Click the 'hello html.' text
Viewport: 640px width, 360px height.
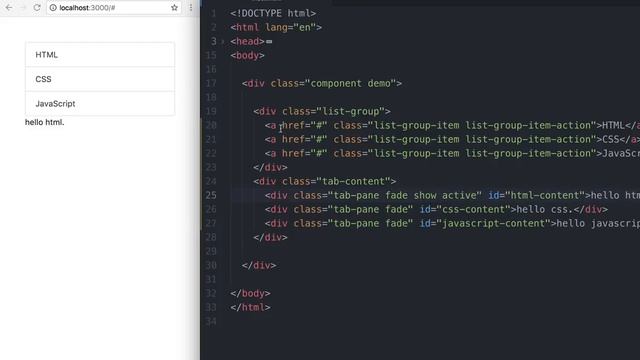point(44,122)
